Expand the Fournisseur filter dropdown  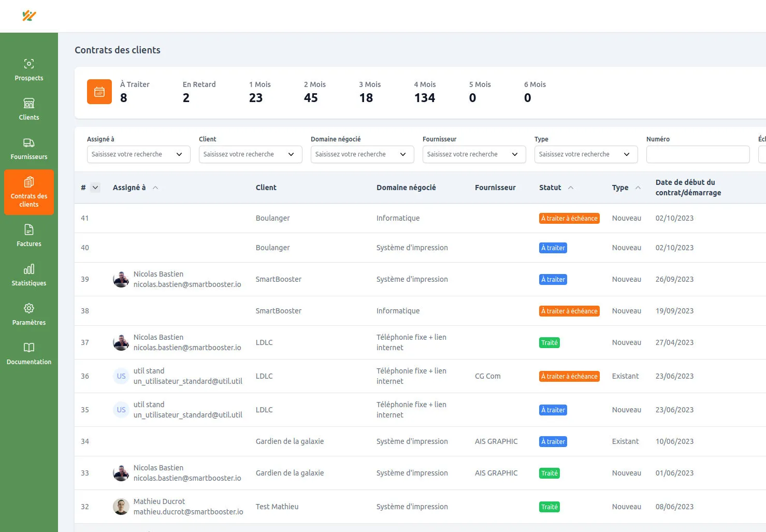click(474, 154)
